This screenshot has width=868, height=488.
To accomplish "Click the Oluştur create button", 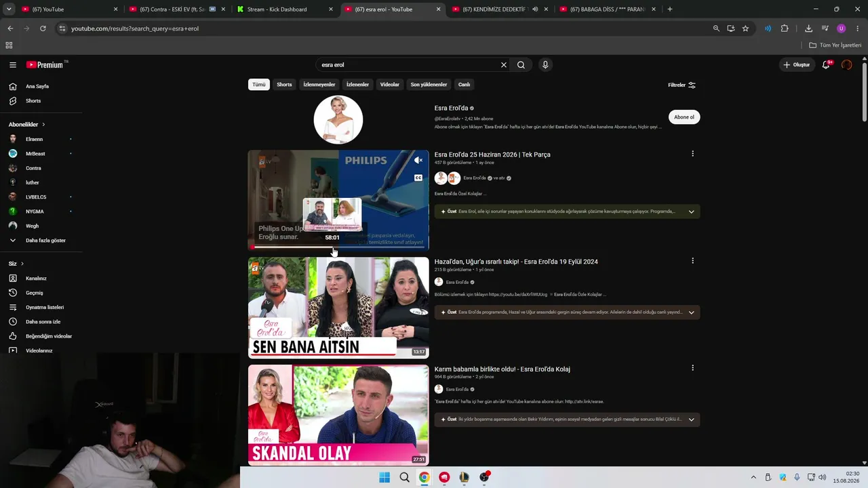I will 797,65.
